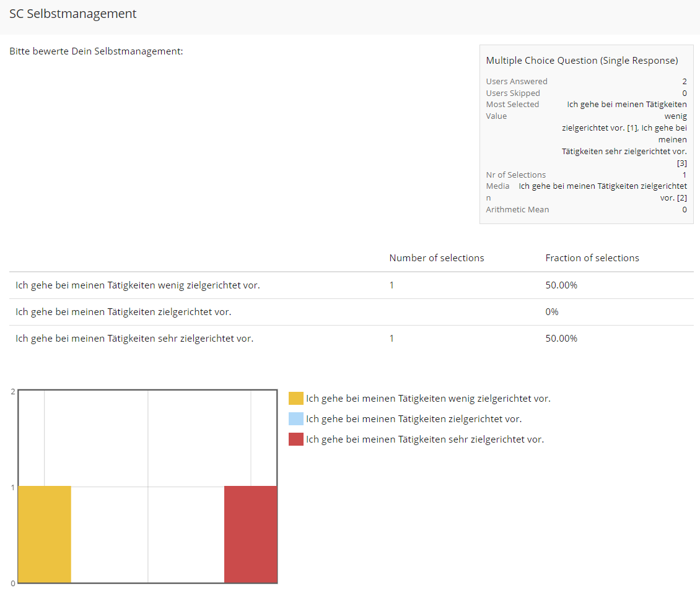Click the "Users Answered" statistic value

(x=684, y=81)
